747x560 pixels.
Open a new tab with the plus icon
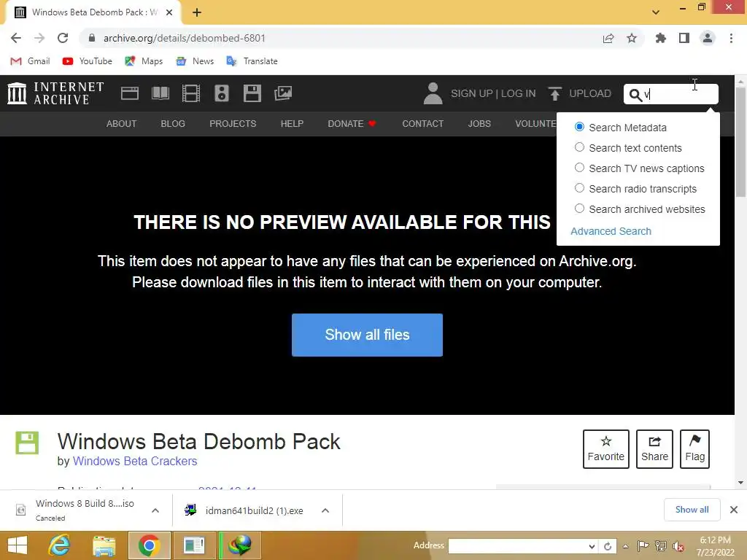coord(197,12)
